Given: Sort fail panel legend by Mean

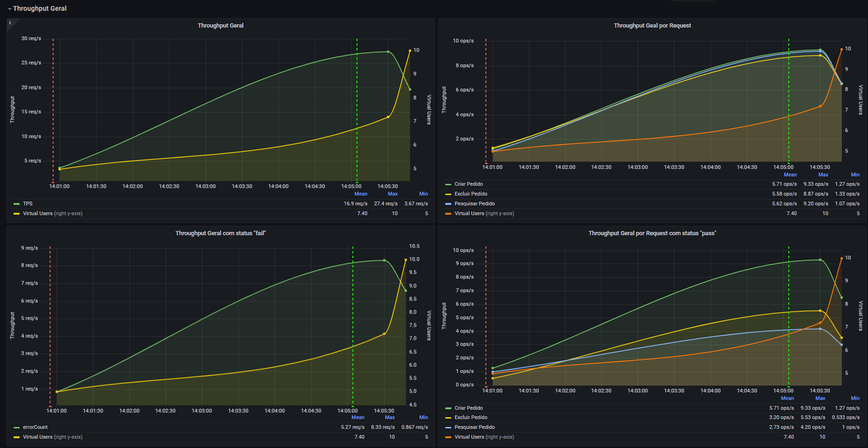Looking at the screenshot, I should 358,417.
